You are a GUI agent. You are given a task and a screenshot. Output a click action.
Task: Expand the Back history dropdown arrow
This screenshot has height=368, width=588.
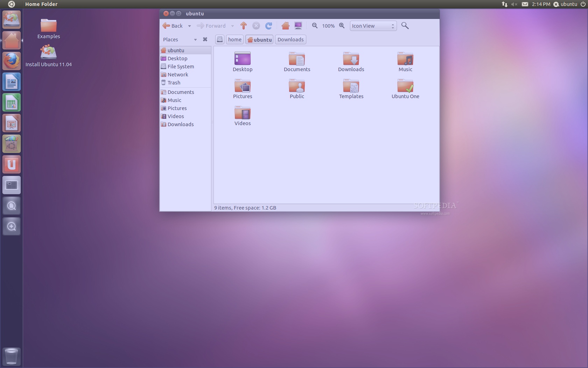[x=189, y=26]
